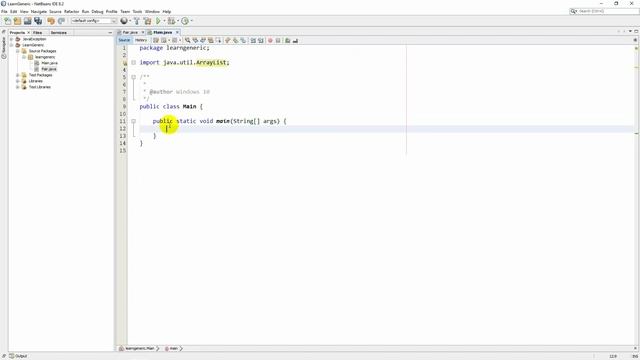Click the Profile Project clock icon

[x=185, y=21]
